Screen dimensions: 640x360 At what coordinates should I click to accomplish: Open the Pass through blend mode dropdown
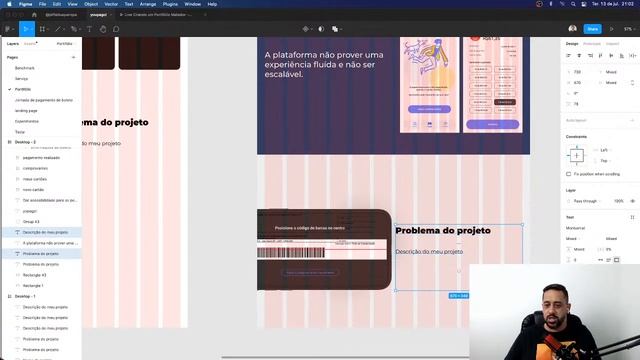pyautogui.click(x=587, y=201)
